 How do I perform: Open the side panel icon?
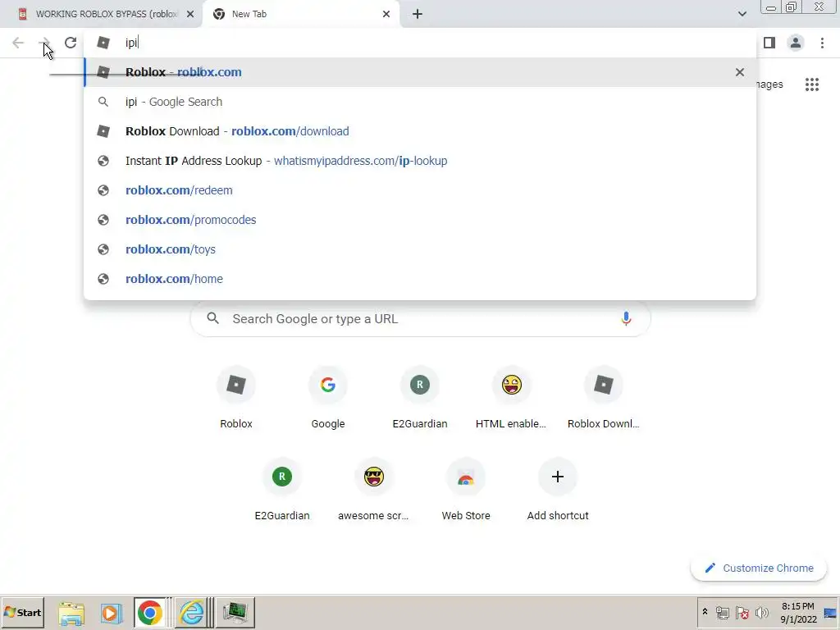(769, 43)
